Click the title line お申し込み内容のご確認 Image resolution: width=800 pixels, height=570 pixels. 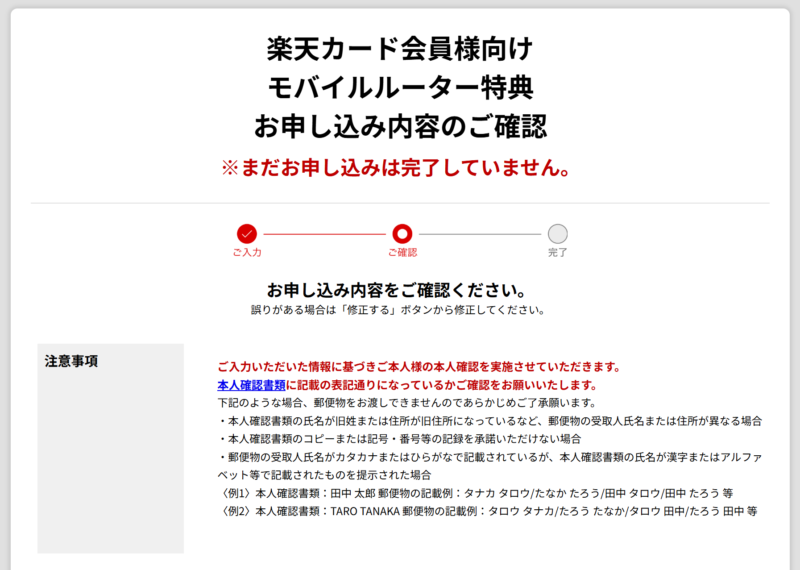point(401,127)
